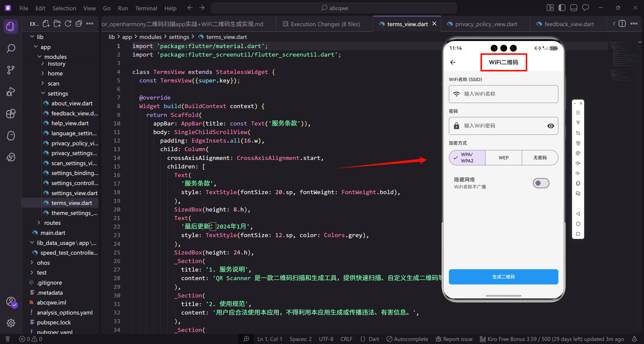Collapse the settings folder
The height and width of the screenshot is (344, 644).
click(58, 94)
